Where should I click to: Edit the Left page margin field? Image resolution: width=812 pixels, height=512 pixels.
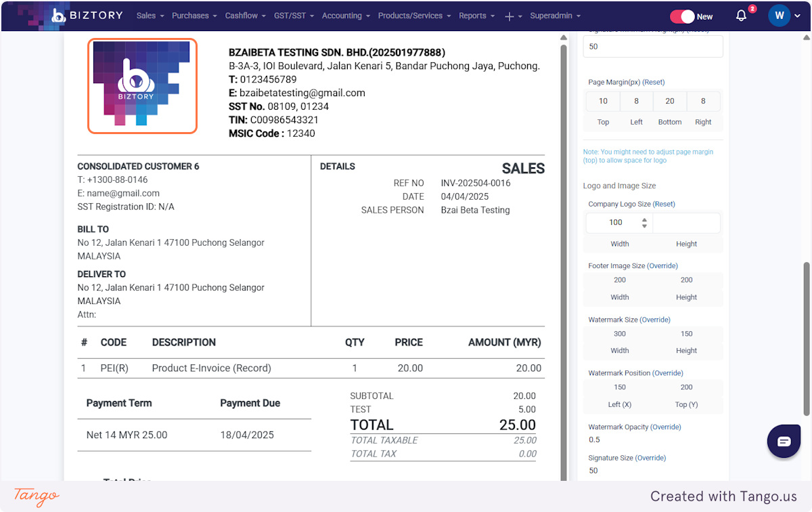[636, 101]
